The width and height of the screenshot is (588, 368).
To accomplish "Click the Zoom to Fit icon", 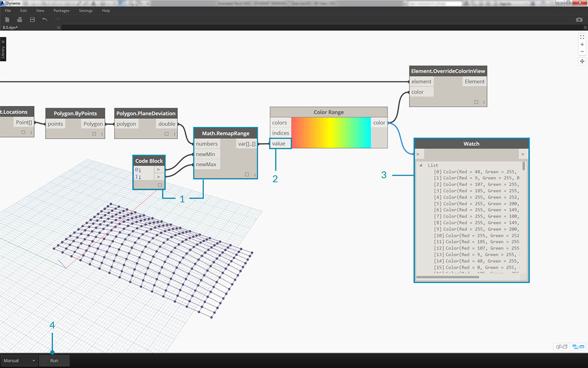I will tap(582, 37).
